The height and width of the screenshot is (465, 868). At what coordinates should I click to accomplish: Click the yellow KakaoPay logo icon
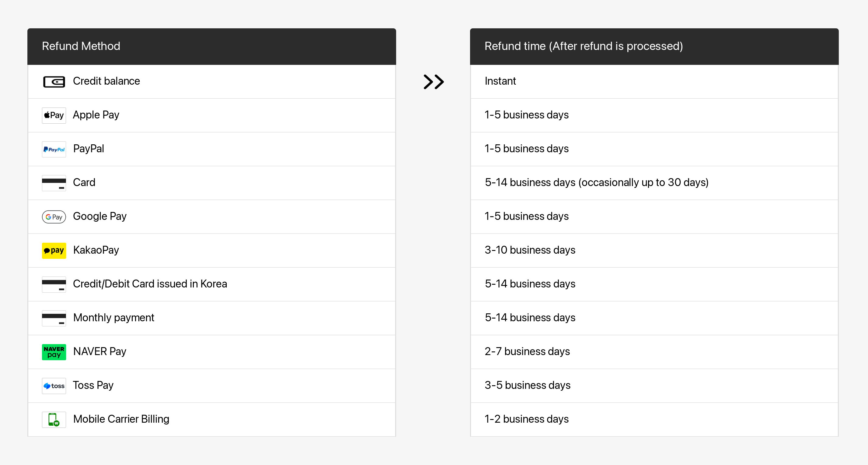pyautogui.click(x=54, y=251)
